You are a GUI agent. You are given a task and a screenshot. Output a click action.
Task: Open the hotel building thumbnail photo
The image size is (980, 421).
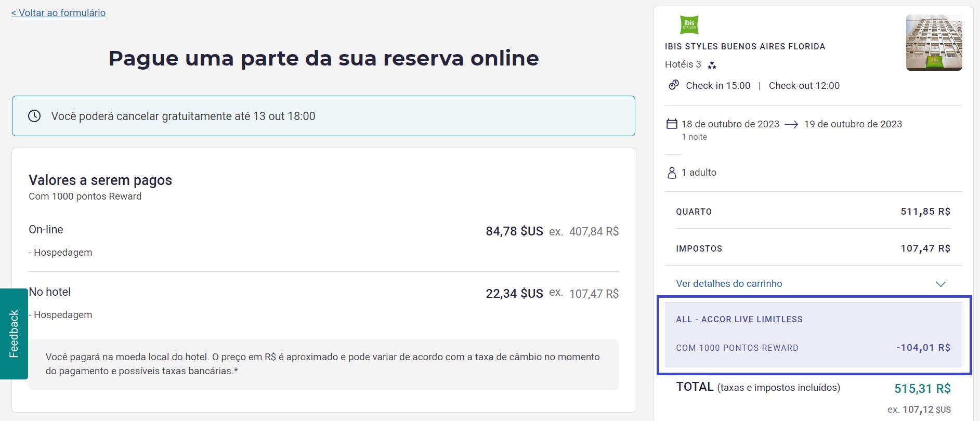coord(934,43)
